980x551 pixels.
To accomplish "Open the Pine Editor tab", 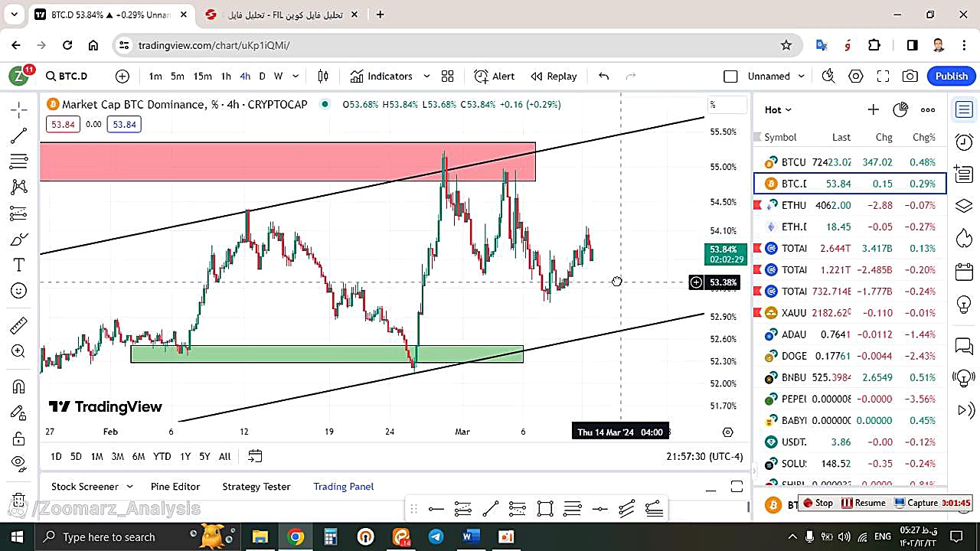I will (175, 486).
